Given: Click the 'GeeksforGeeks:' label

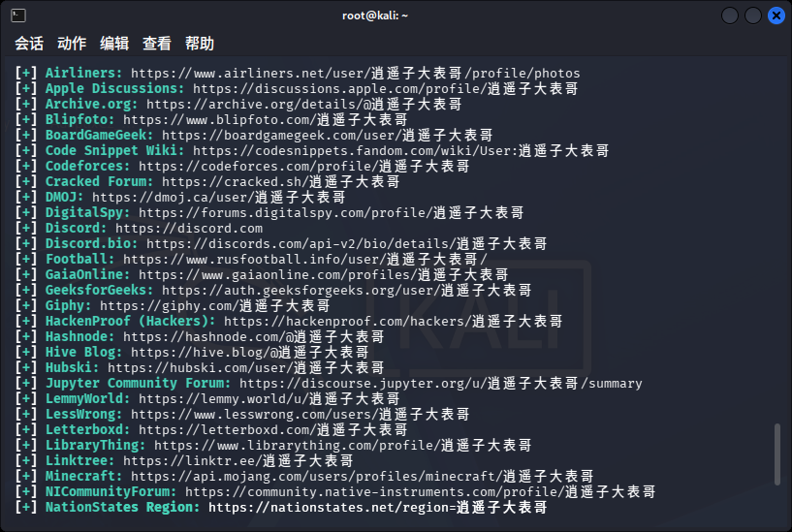Looking at the screenshot, I should pos(100,291).
